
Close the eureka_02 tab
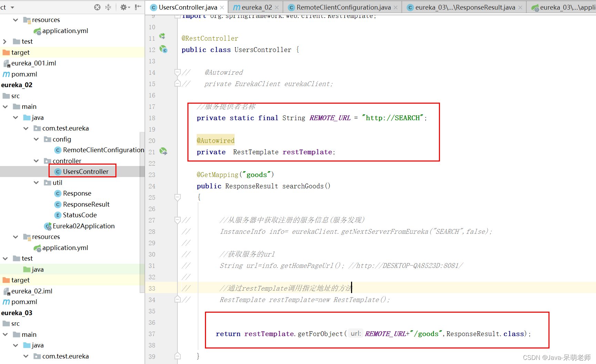point(277,8)
